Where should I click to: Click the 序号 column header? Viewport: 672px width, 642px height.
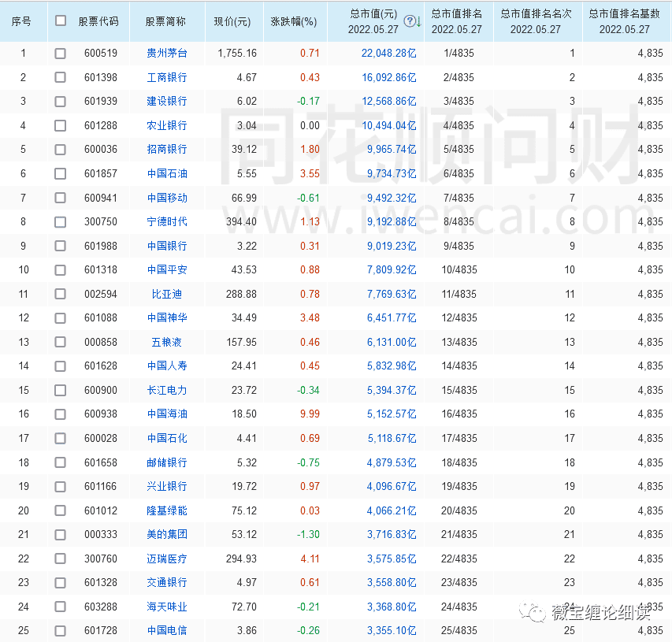point(21,21)
